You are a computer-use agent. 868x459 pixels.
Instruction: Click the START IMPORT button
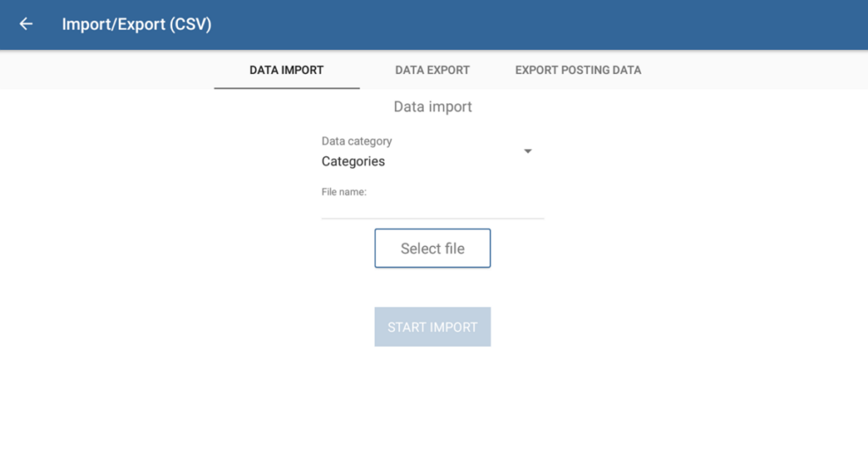coord(432,327)
